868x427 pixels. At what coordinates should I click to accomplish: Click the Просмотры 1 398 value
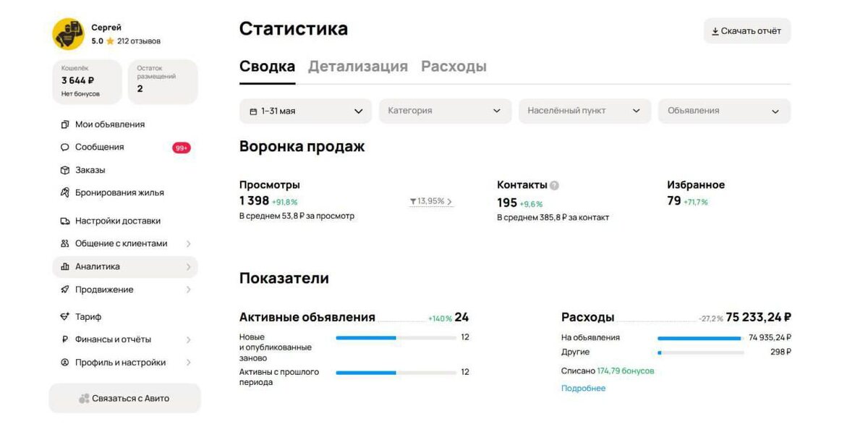click(254, 200)
